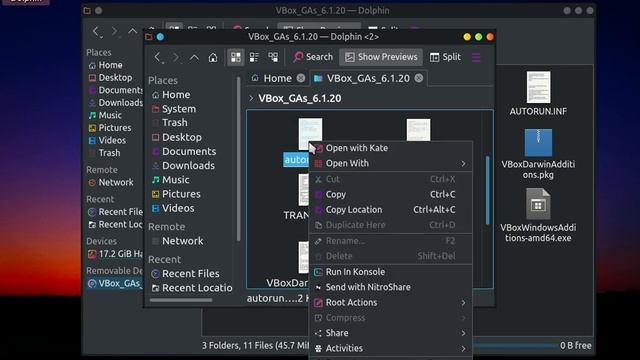640x360 pixels.
Task: Click the Places panel horizontal scrollbar
Action: (181, 300)
